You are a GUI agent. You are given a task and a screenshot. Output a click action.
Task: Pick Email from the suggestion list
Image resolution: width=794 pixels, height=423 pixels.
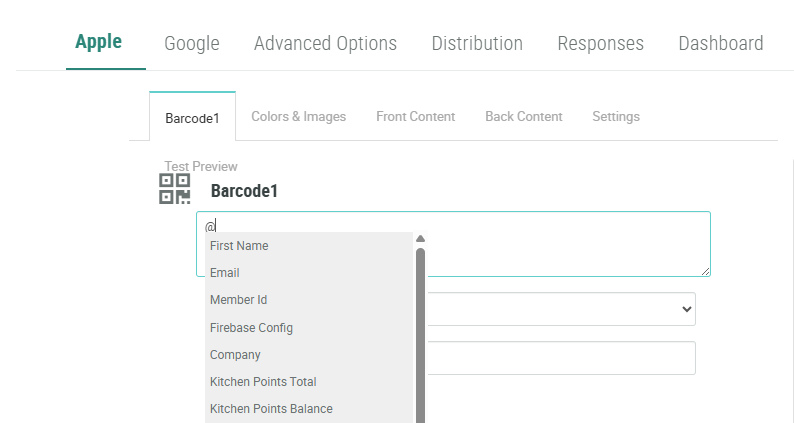pyautogui.click(x=225, y=273)
